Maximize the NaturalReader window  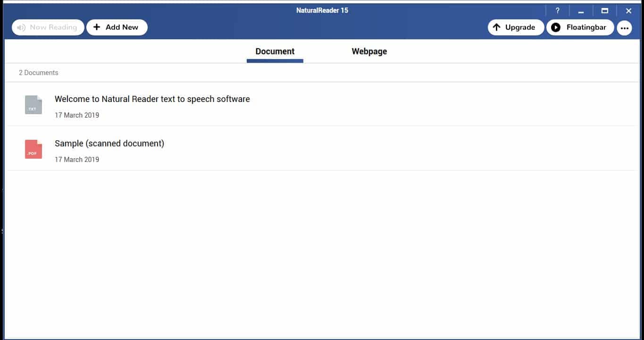pos(605,11)
